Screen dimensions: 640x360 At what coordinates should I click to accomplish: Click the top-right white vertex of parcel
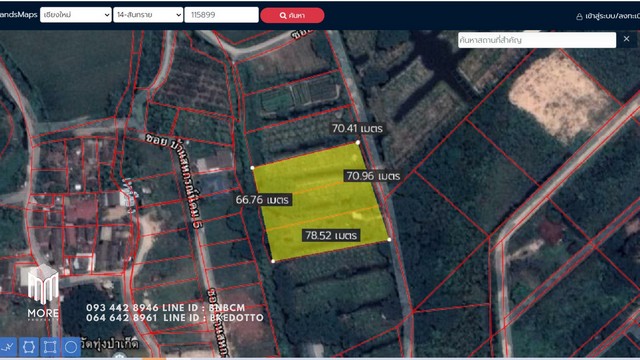(x=358, y=142)
